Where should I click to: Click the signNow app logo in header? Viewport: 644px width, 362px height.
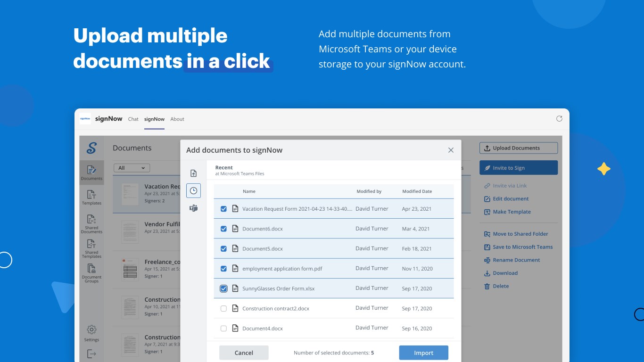point(85,119)
